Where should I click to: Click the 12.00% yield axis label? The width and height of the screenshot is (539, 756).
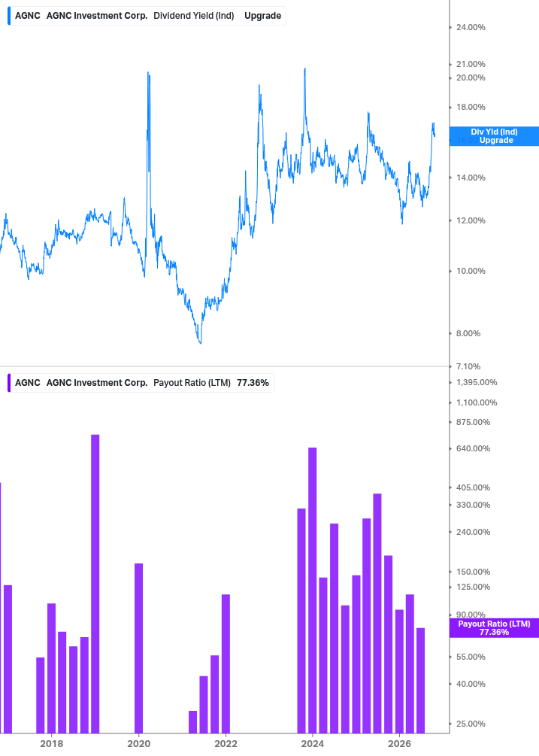tap(471, 221)
